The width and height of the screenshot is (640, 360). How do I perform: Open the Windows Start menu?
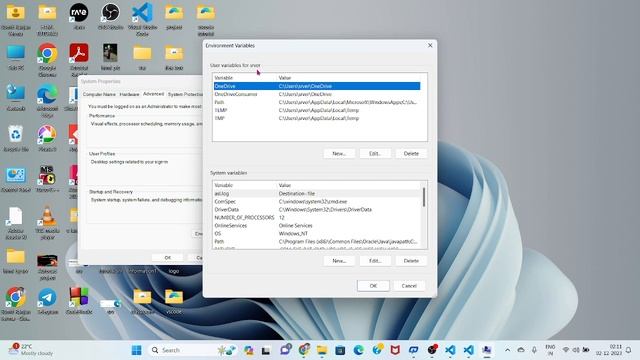click(136, 350)
